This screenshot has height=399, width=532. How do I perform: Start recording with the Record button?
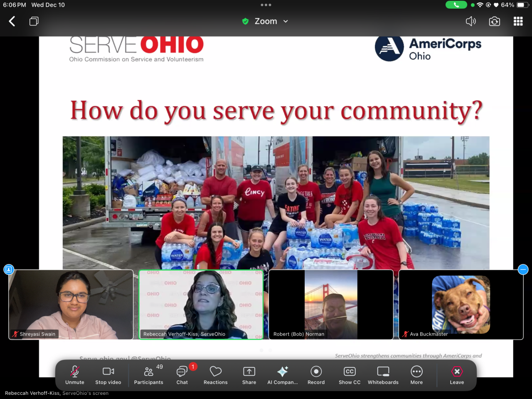[316, 375]
